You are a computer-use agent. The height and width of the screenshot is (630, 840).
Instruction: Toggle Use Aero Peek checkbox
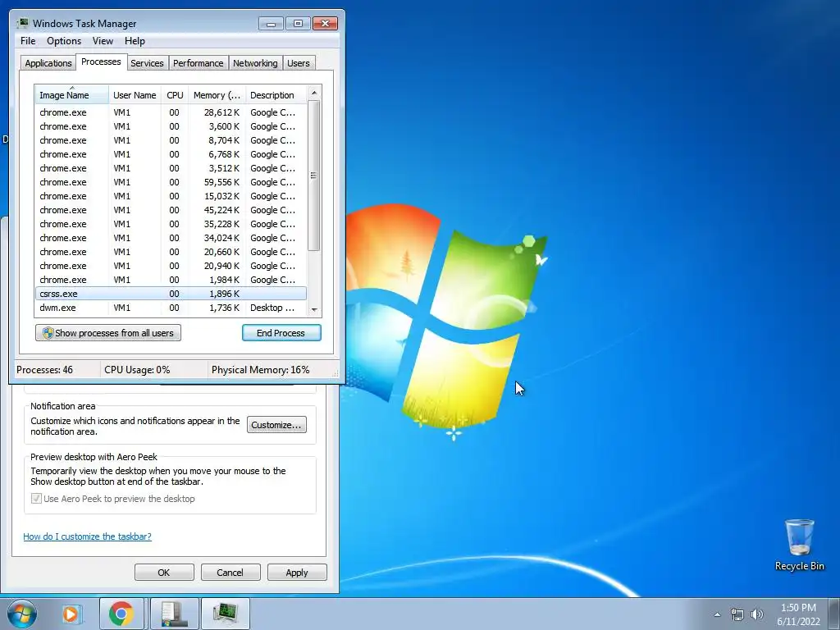point(36,499)
